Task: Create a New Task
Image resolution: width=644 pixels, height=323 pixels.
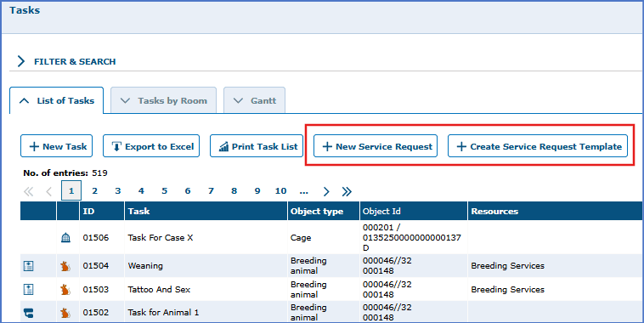Action: click(57, 146)
